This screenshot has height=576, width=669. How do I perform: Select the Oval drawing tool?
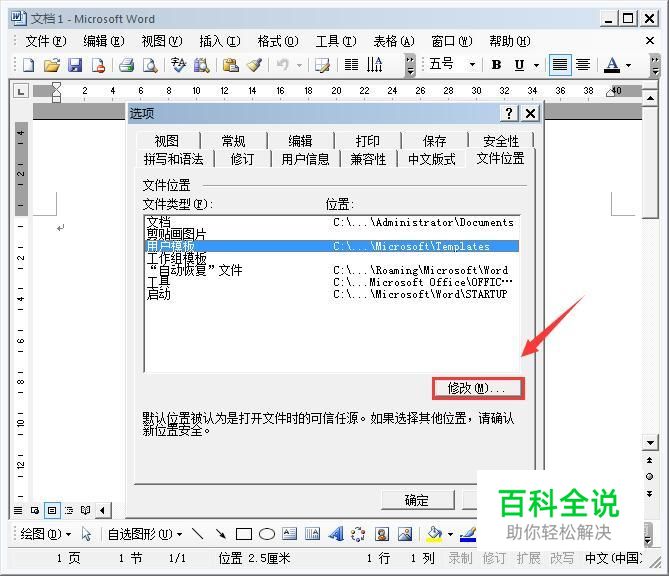[x=267, y=534]
